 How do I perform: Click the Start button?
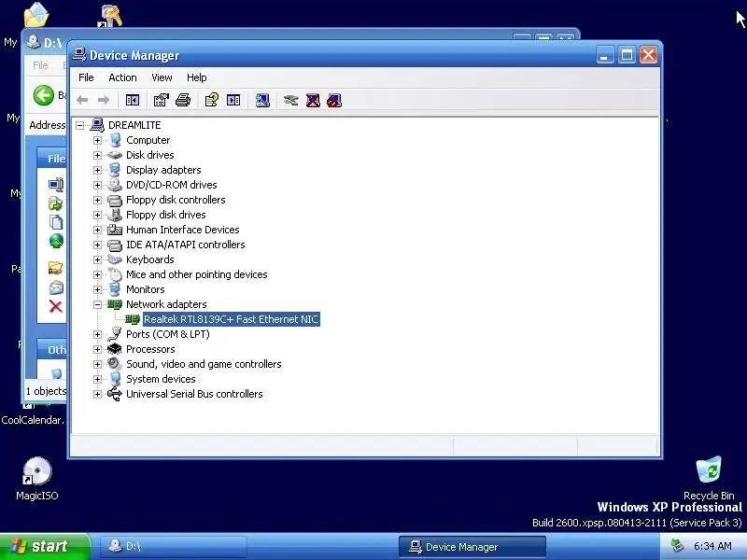pyautogui.click(x=45, y=546)
